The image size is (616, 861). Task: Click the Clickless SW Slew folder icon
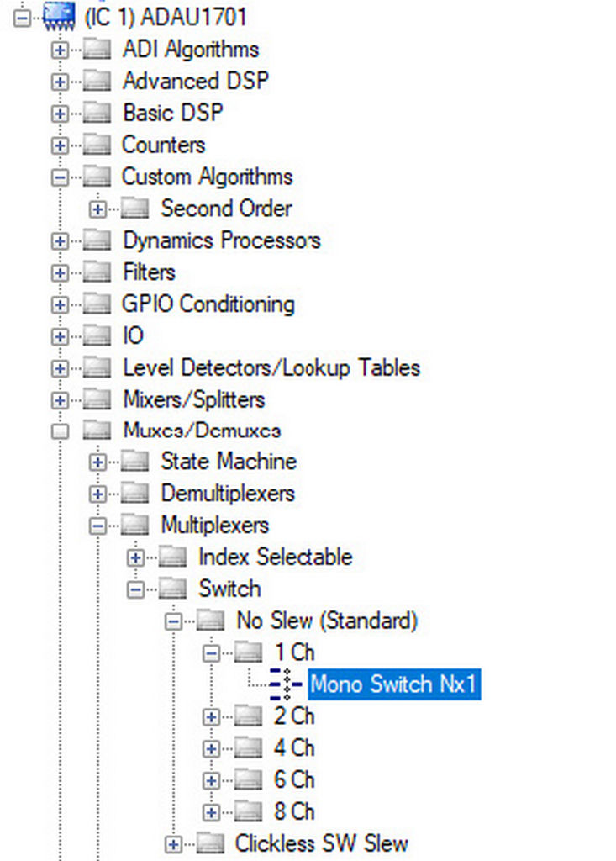coord(210,843)
